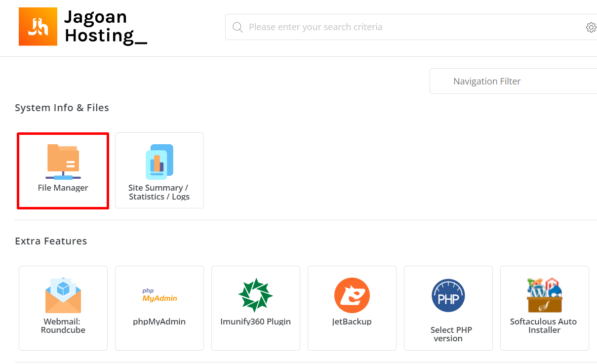Click the blue PHP gauge icon

448,295
